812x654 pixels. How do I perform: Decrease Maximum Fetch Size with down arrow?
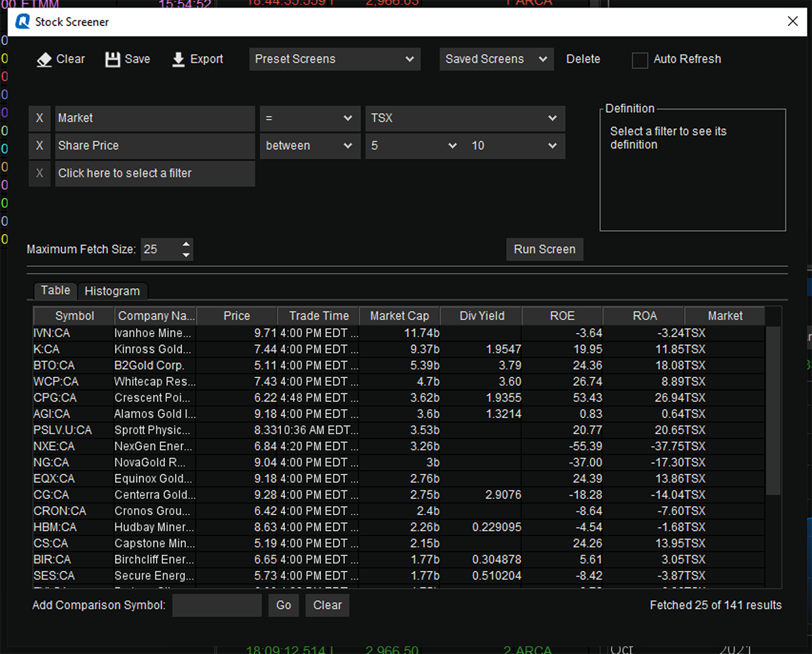click(186, 255)
